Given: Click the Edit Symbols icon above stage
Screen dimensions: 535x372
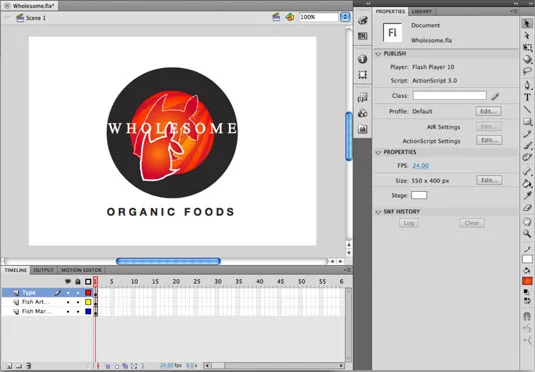Looking at the screenshot, I should point(290,17).
